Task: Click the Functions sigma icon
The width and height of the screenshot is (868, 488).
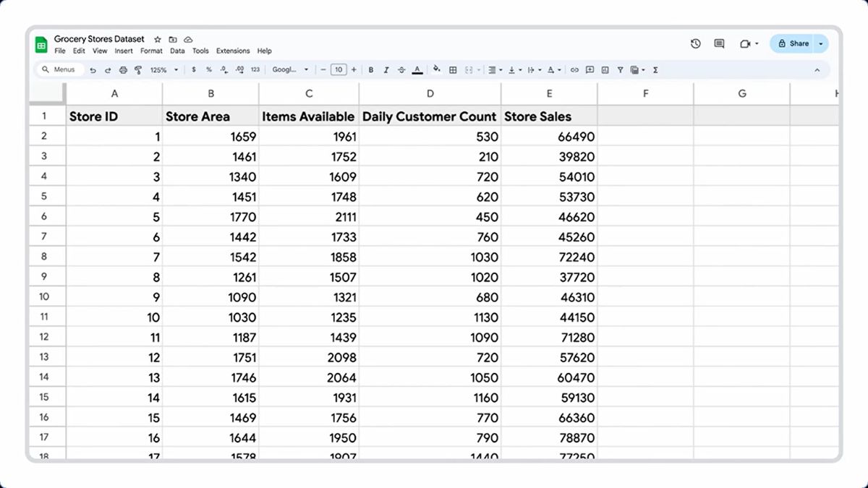Action: (655, 70)
